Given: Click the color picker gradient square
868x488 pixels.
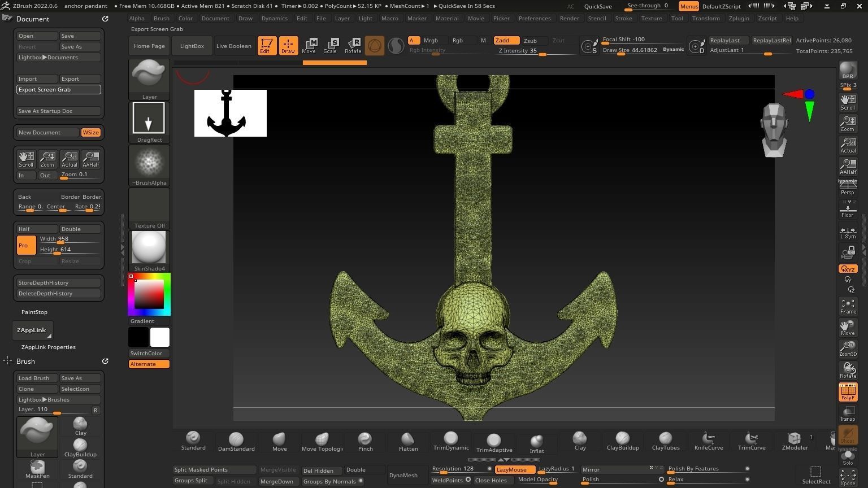Looking at the screenshot, I should 149,294.
